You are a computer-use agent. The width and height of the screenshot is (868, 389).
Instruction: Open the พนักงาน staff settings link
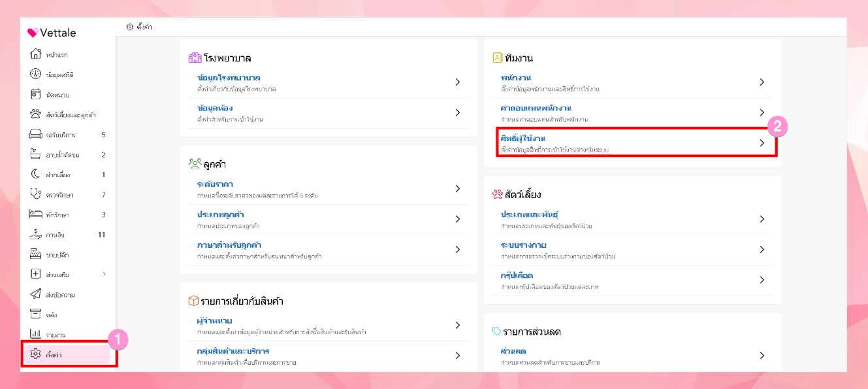point(515,78)
